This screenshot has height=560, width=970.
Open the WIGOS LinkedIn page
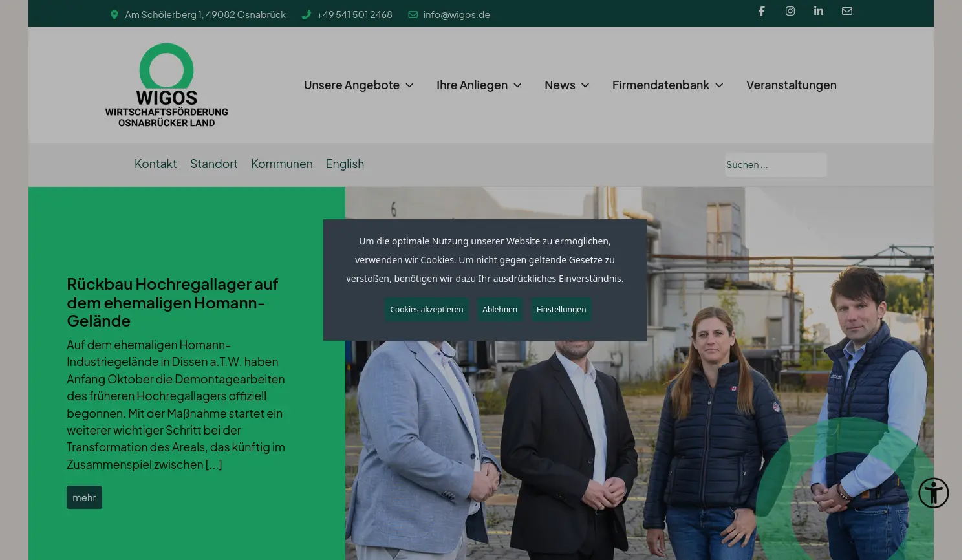click(x=818, y=11)
